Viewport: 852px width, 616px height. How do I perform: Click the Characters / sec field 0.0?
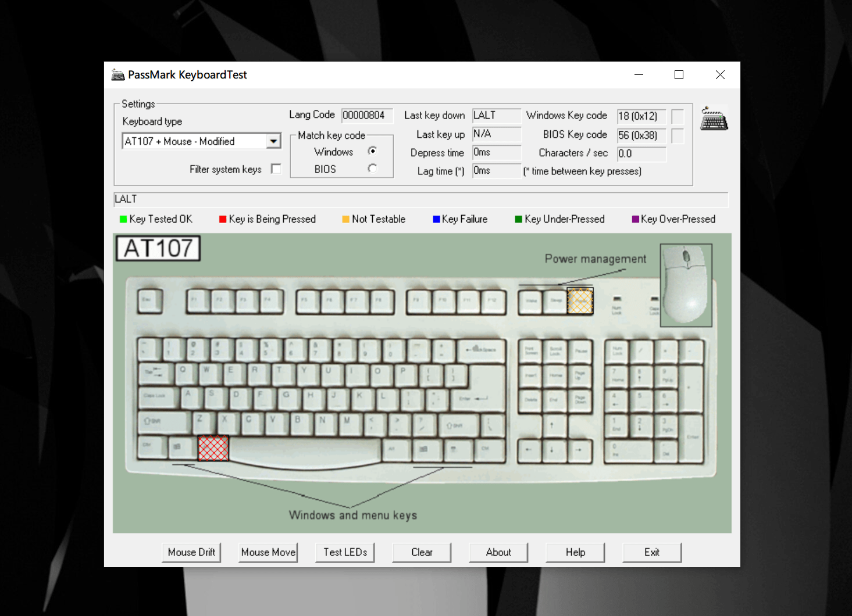pos(641,154)
